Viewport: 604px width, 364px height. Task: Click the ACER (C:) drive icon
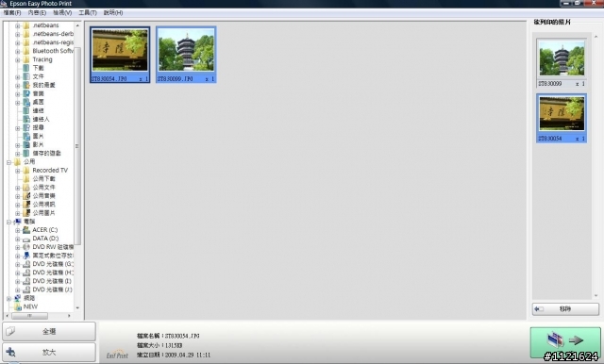[x=26, y=230]
